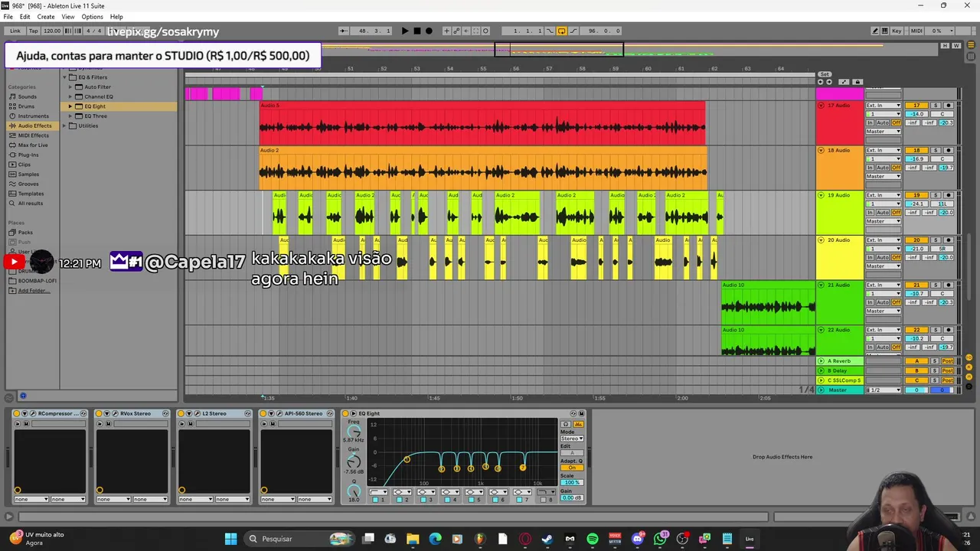Viewport: 980px width, 551px height.
Task: Open the Help menu
Action: click(116, 16)
